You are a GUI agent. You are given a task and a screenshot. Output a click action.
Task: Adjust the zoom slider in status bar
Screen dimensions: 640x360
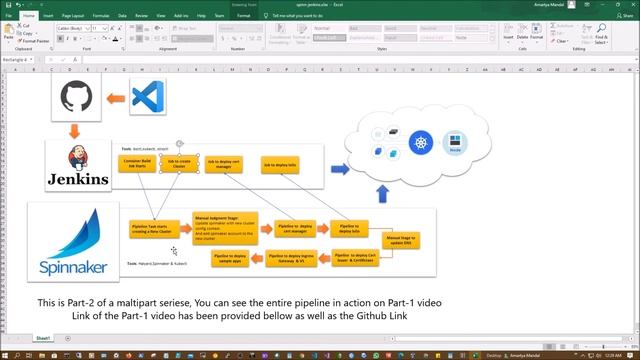(604, 347)
